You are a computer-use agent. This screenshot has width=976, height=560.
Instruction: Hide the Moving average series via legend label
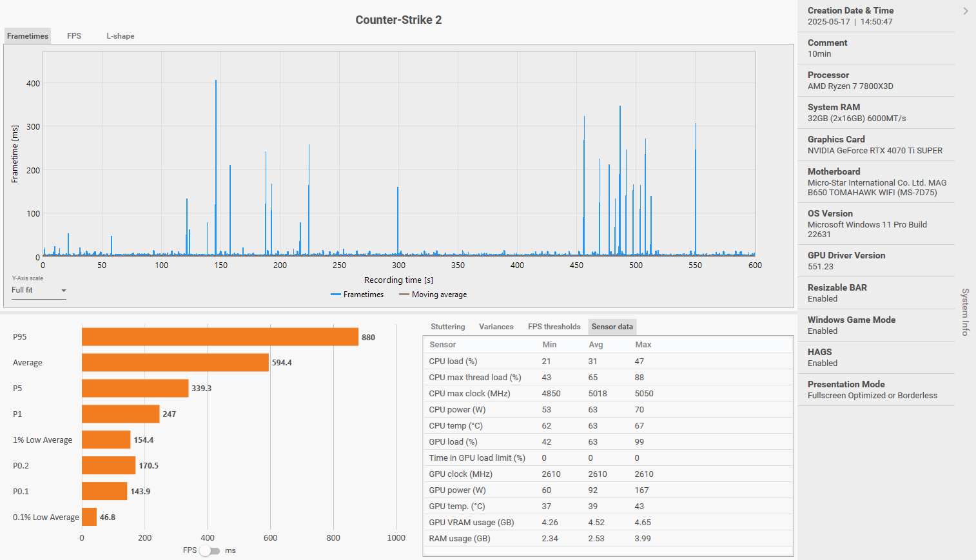(439, 294)
